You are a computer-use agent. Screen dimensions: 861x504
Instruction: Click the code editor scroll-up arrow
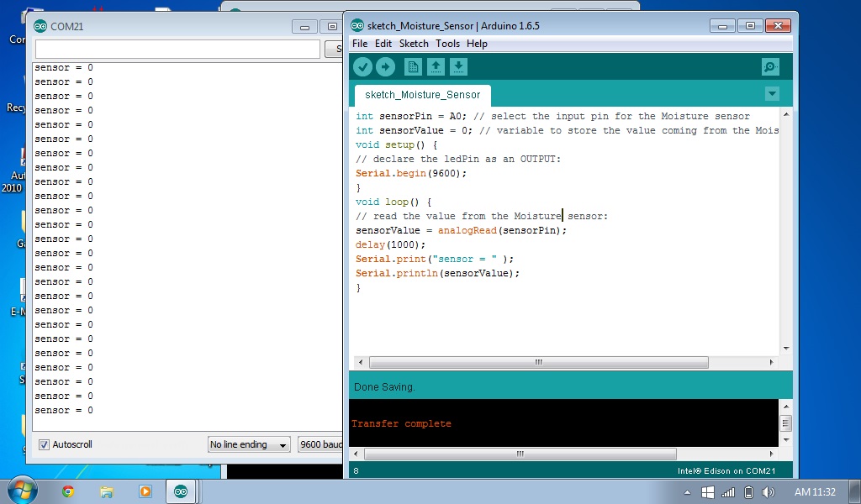[x=786, y=114]
